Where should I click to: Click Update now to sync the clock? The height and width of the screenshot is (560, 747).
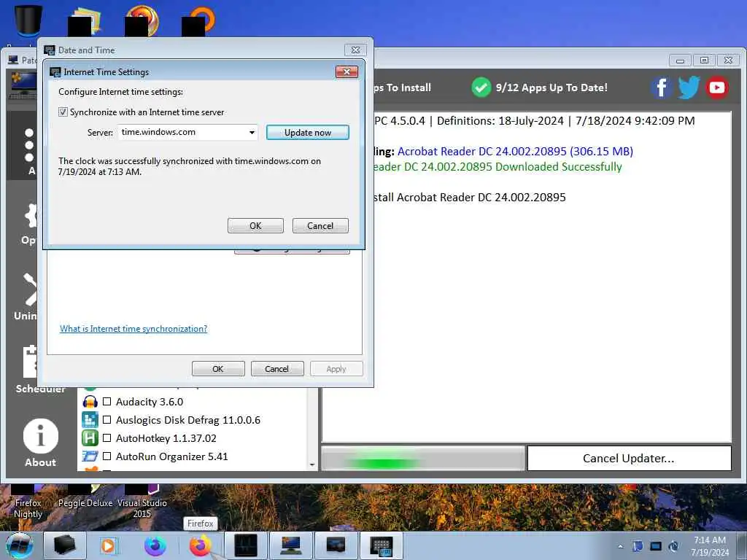(308, 133)
